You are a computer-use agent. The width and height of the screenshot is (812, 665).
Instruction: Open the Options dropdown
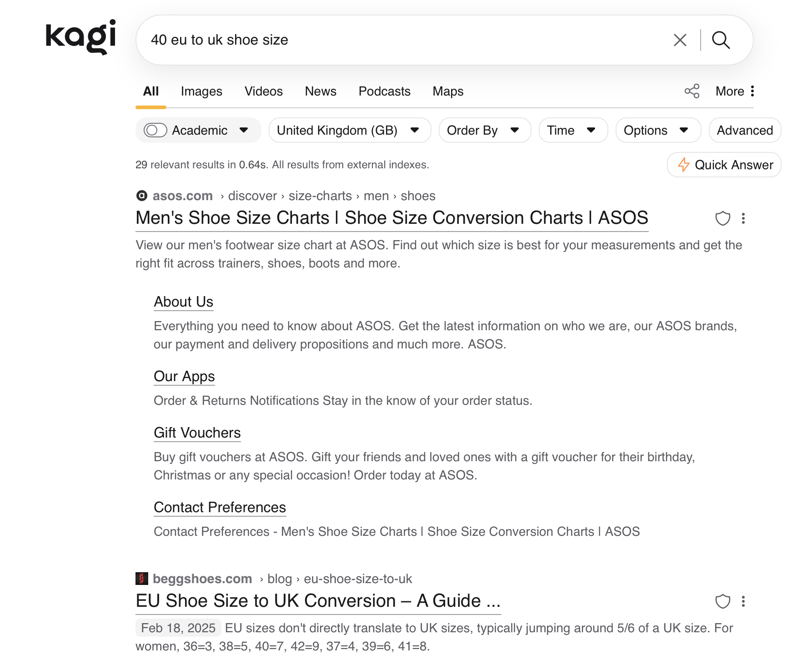coord(657,131)
